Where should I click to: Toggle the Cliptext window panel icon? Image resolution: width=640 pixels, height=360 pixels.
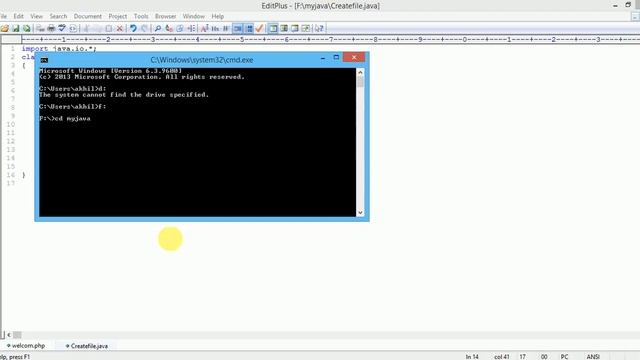pyautogui.click(x=284, y=28)
